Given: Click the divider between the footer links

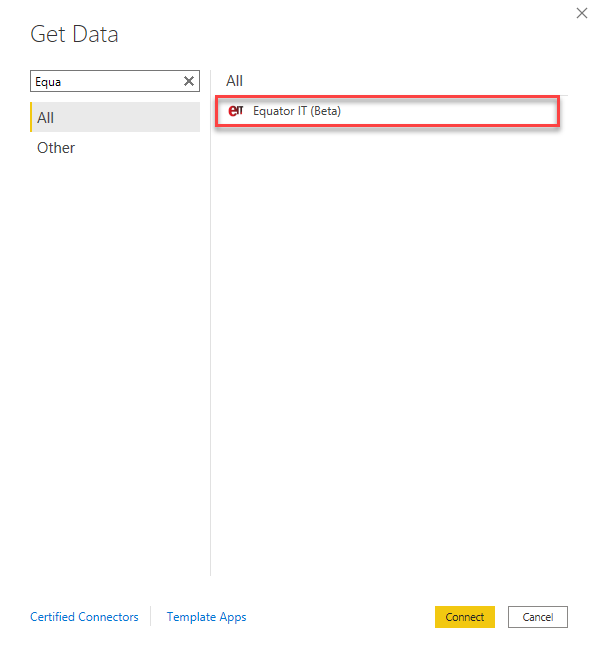Looking at the screenshot, I should (150, 616).
